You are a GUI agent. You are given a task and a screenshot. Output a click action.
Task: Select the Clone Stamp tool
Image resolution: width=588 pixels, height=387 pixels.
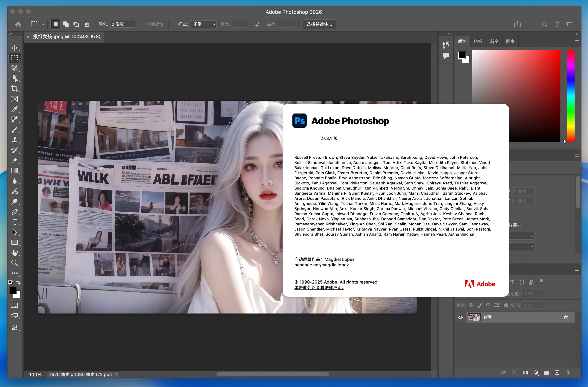tap(15, 140)
